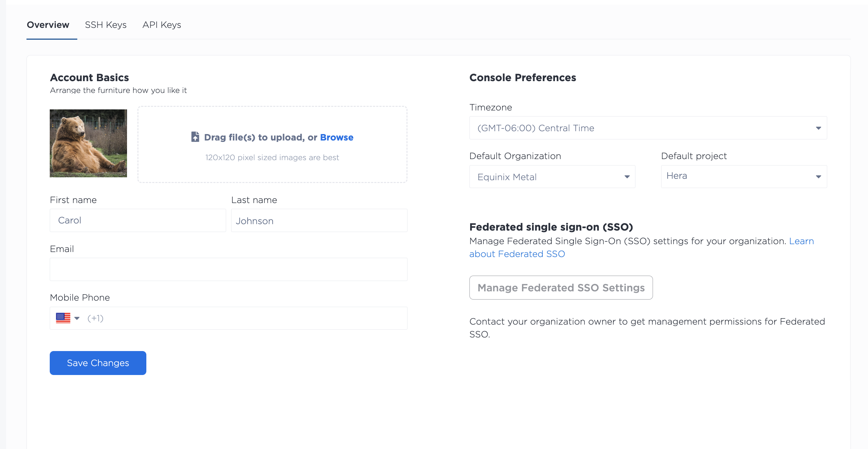Open the Default project dropdown
Image resolution: width=868 pixels, height=449 pixels.
[x=744, y=177]
